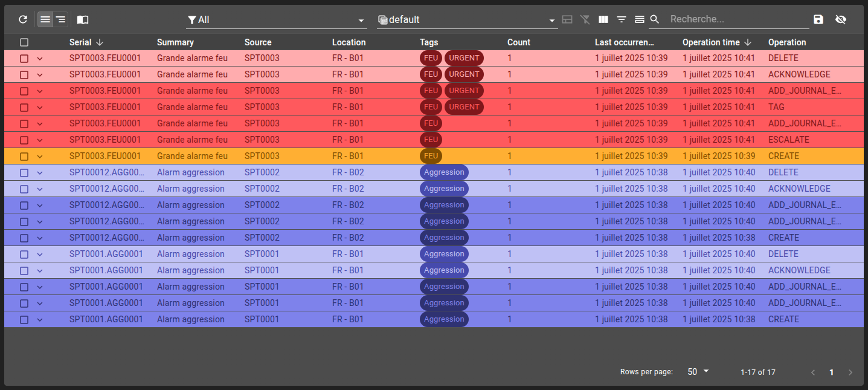Check the SPT0001.AGG0001 ACKNOWLEDGE row checkbox
The width and height of the screenshot is (868, 390).
coord(24,271)
